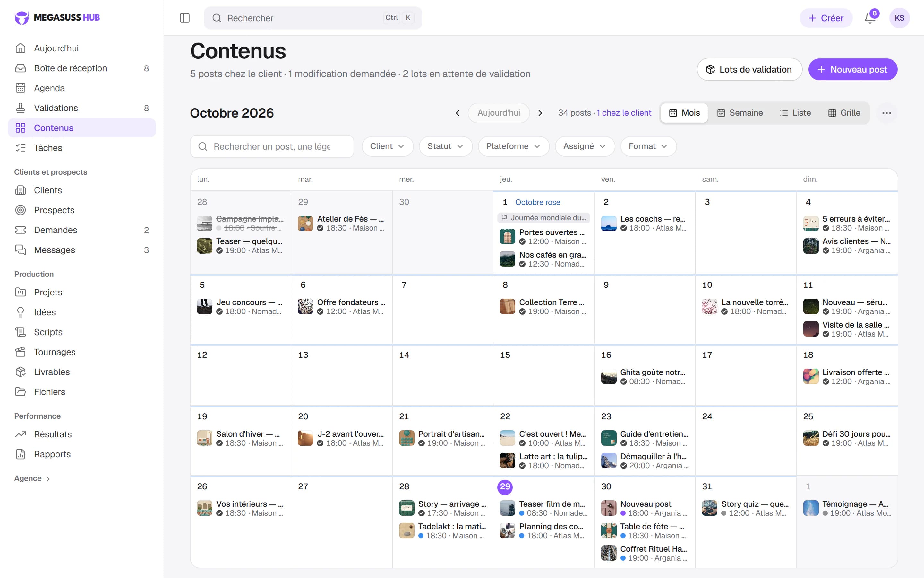Click the Créer button
924x578 pixels.
(826, 18)
